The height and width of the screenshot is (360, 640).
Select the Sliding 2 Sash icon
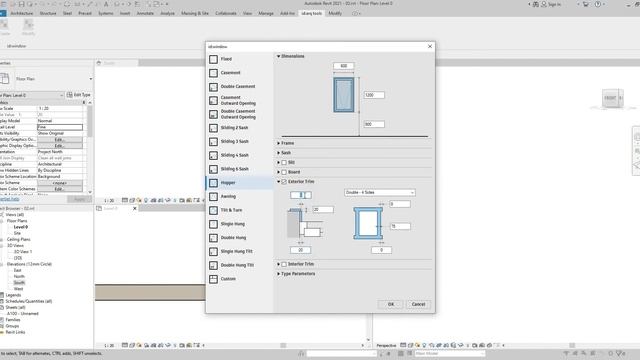(x=213, y=128)
